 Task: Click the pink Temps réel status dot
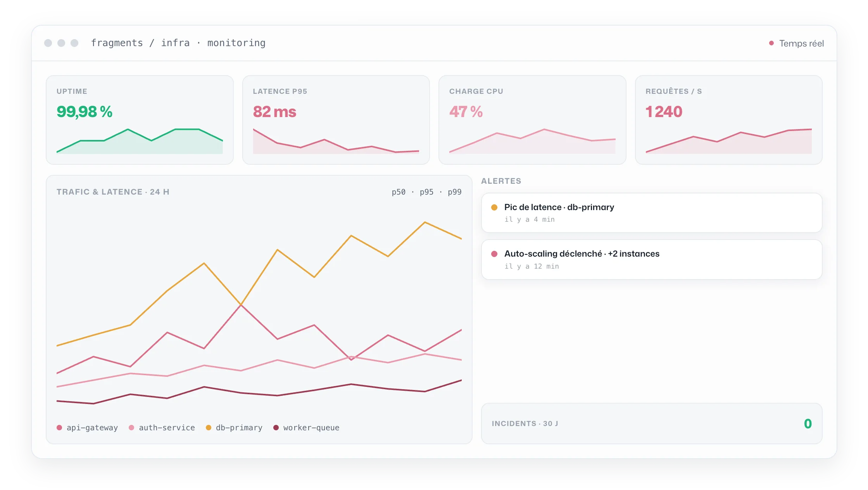[x=771, y=43]
